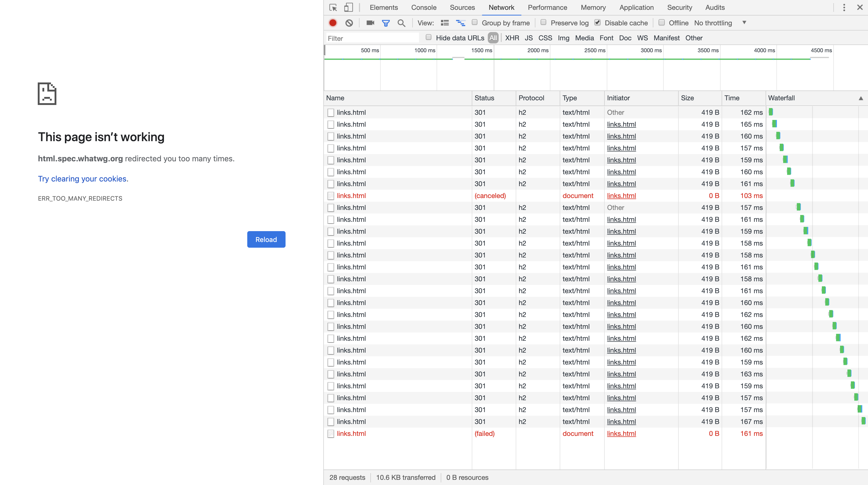Image resolution: width=868 pixels, height=485 pixels.
Task: Check the Hide data URLs checkbox
Action: 428,38
